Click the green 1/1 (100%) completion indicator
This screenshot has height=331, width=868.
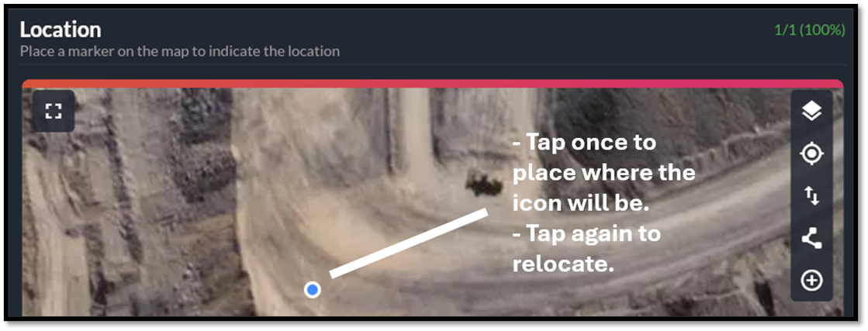[809, 30]
